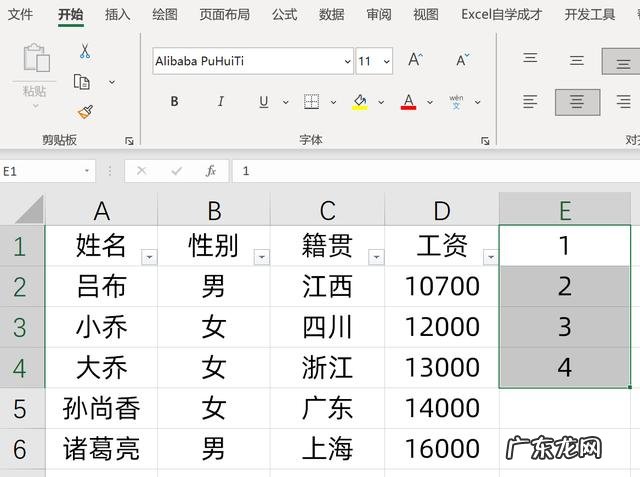The image size is (640, 477).
Task: Decrease font size with smaller A icon
Action: (462, 61)
